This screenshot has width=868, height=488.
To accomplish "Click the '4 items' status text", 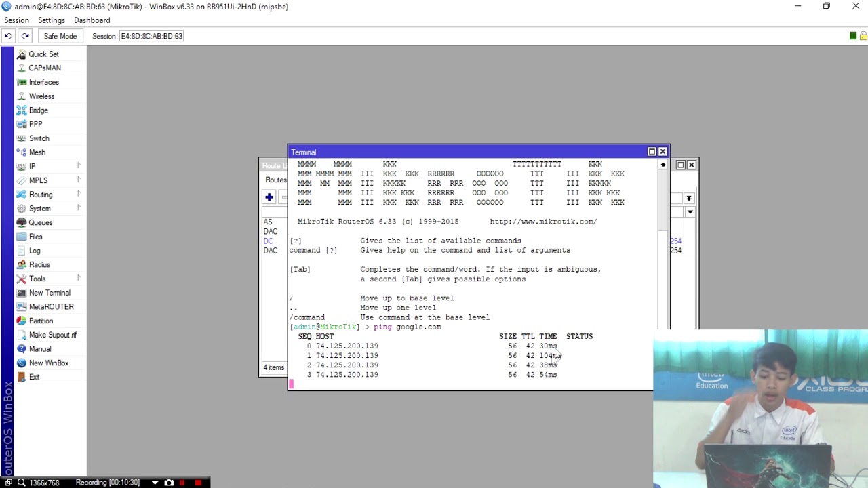I will [x=274, y=367].
